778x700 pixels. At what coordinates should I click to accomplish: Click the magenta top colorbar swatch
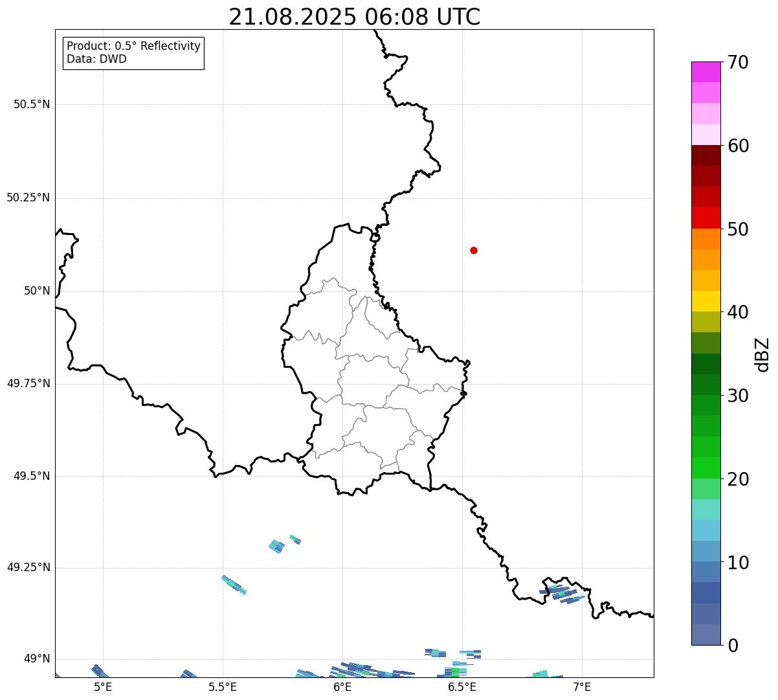[x=706, y=72]
